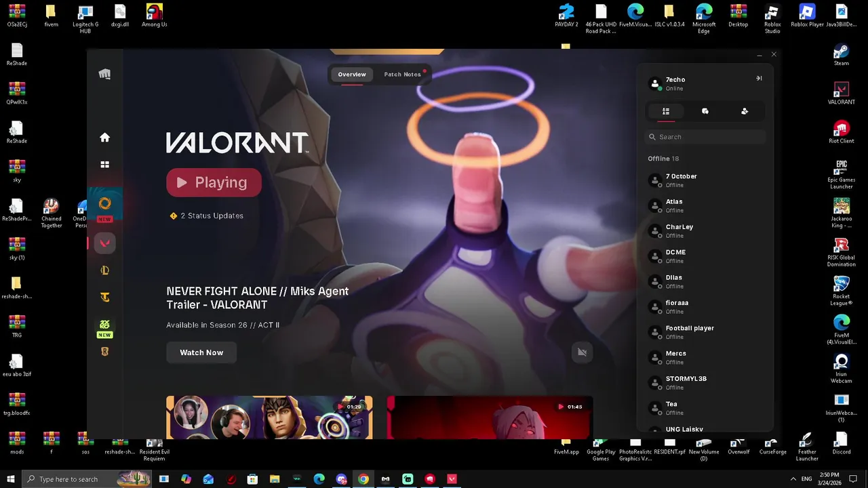Open 7echo profile avatar

click(x=655, y=83)
